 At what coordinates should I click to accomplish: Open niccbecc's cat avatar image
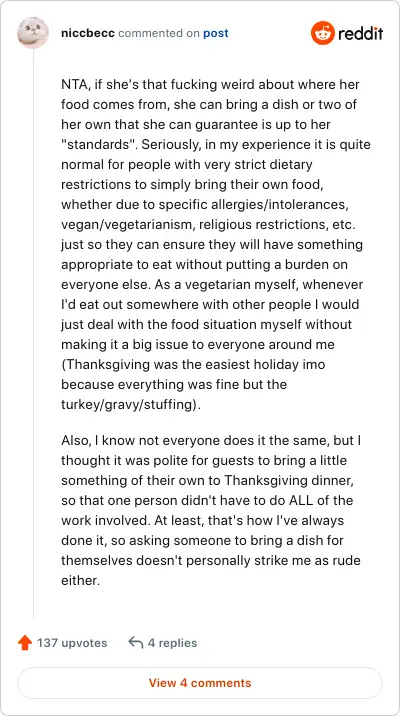33,33
